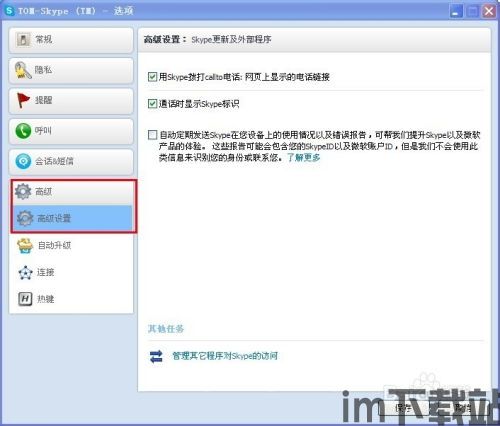This screenshot has width=500, height=426.
Task: Click the blue chat bubble icon
Action: point(23,161)
